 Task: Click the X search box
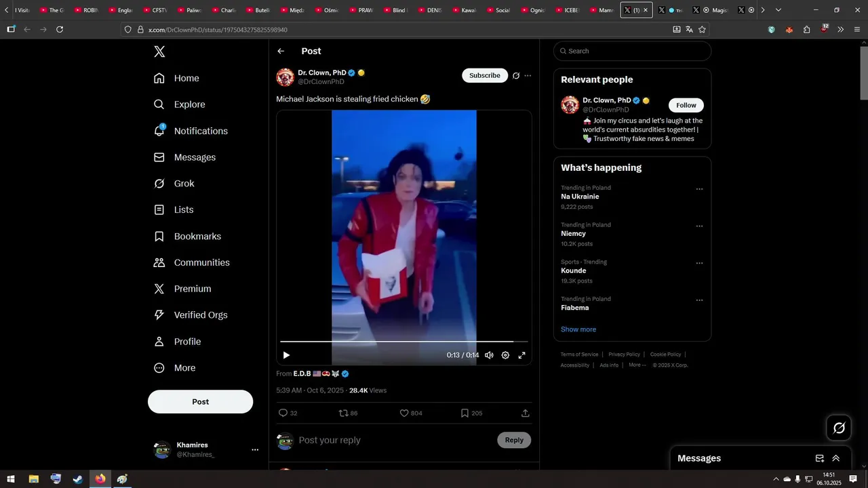coord(632,51)
